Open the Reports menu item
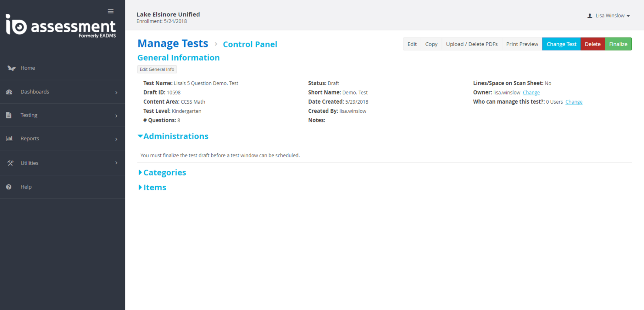The width and height of the screenshot is (644, 310). [30, 139]
